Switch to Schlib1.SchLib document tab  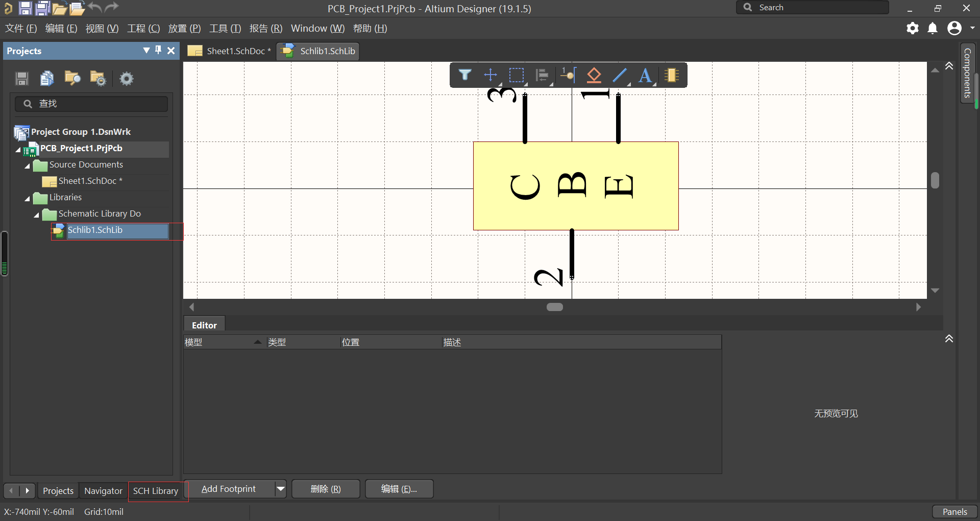pos(318,51)
